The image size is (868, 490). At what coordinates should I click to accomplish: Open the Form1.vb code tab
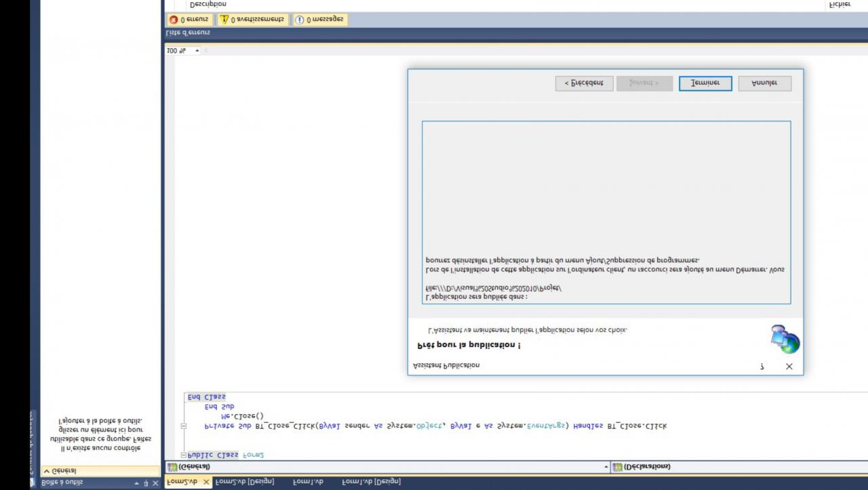(x=308, y=482)
